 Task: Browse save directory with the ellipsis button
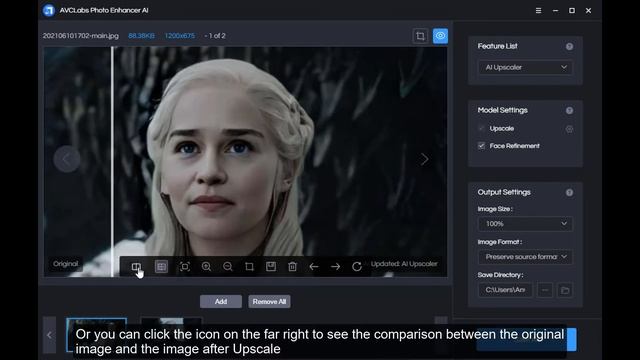(x=545, y=290)
